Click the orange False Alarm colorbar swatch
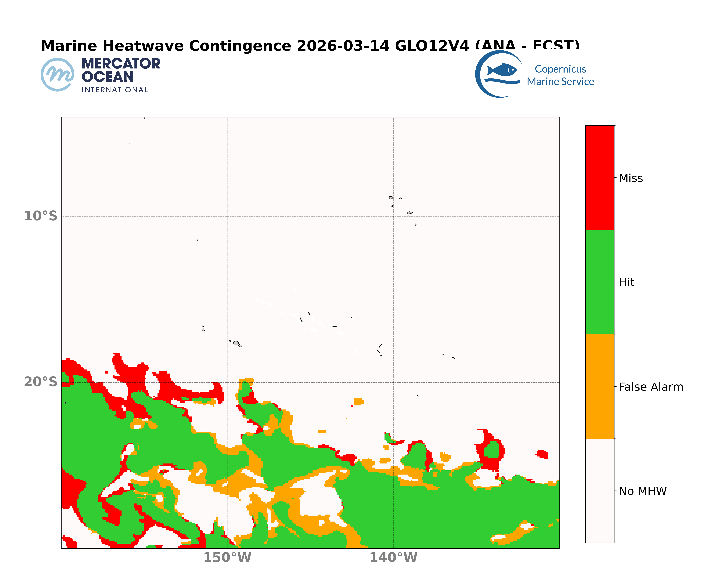This screenshot has width=707, height=588. tap(600, 386)
